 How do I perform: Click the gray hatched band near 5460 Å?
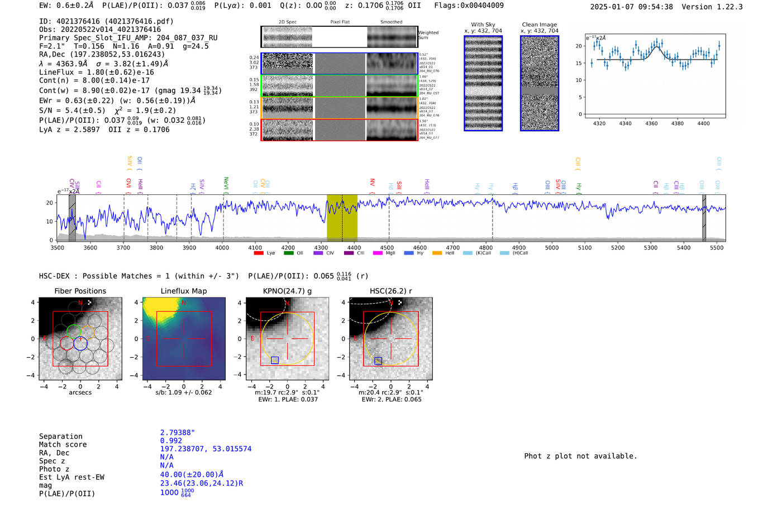tap(704, 218)
